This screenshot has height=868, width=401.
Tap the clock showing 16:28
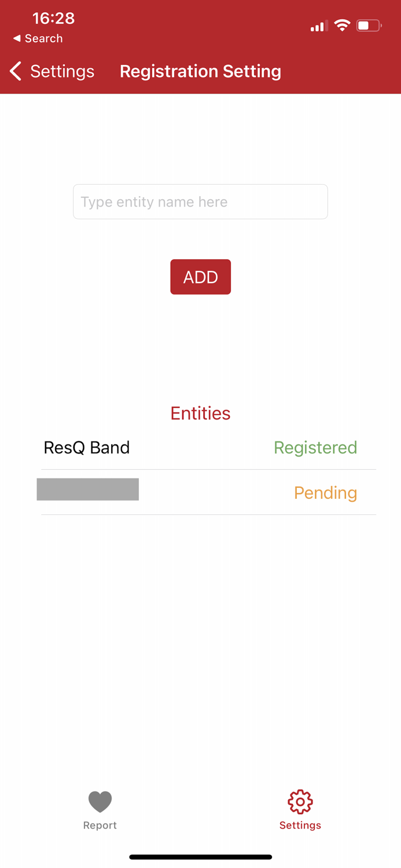pyautogui.click(x=53, y=18)
